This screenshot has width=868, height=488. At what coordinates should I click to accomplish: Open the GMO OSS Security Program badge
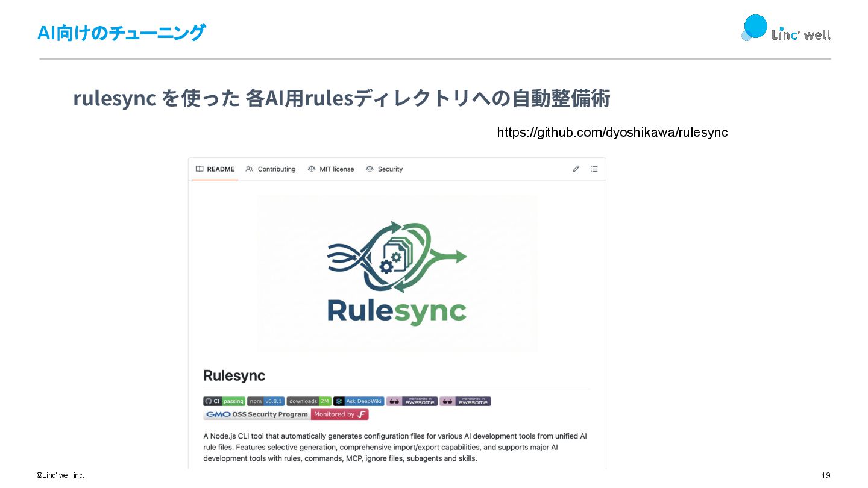[x=257, y=414]
